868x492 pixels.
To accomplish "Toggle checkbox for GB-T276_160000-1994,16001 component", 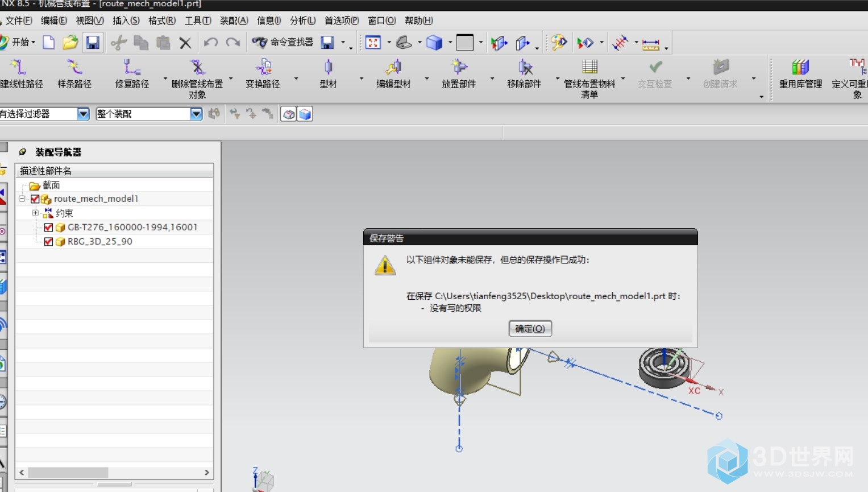I will 48,228.
